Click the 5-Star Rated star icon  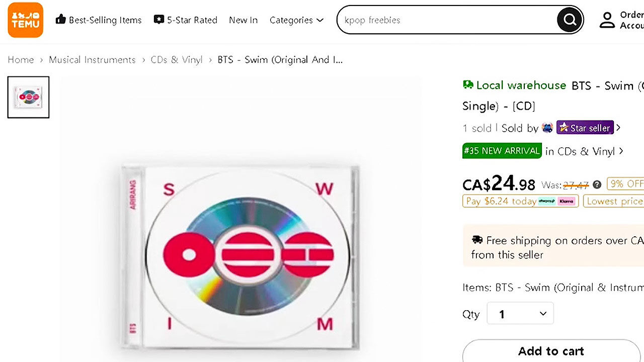click(159, 20)
